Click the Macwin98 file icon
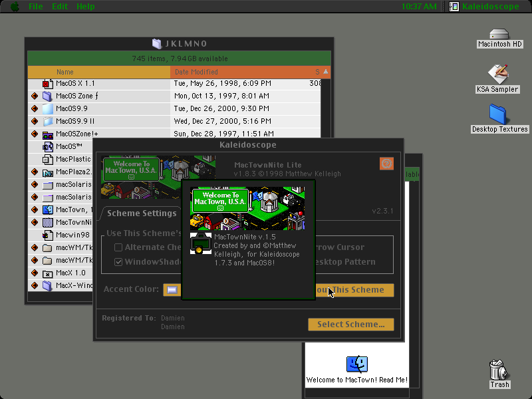Image resolution: width=532 pixels, height=399 pixels. tap(47, 235)
